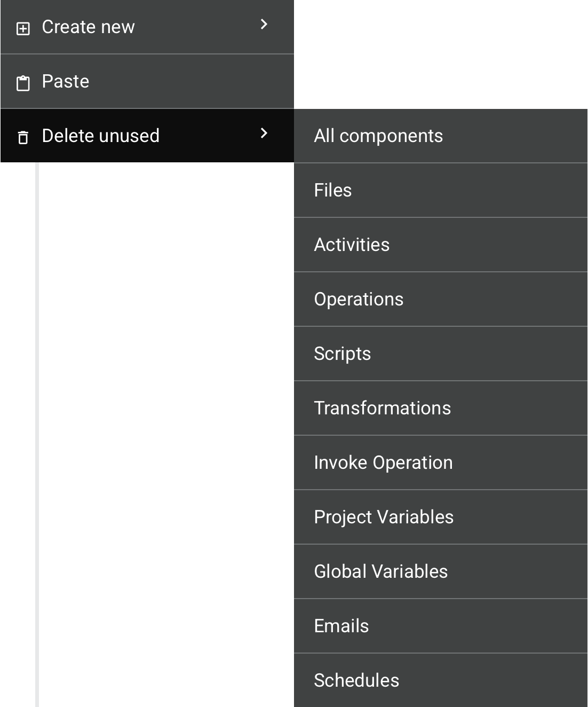Click Transformations submenu option
This screenshot has width=588, height=707.
pyautogui.click(x=382, y=409)
